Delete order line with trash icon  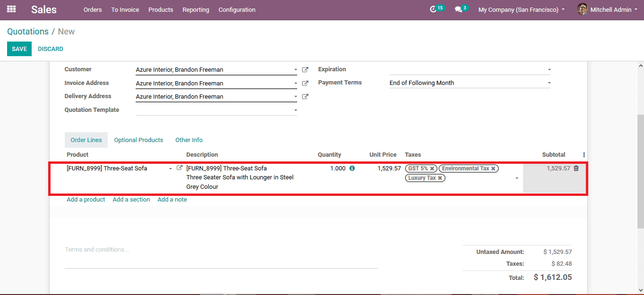pyautogui.click(x=576, y=168)
